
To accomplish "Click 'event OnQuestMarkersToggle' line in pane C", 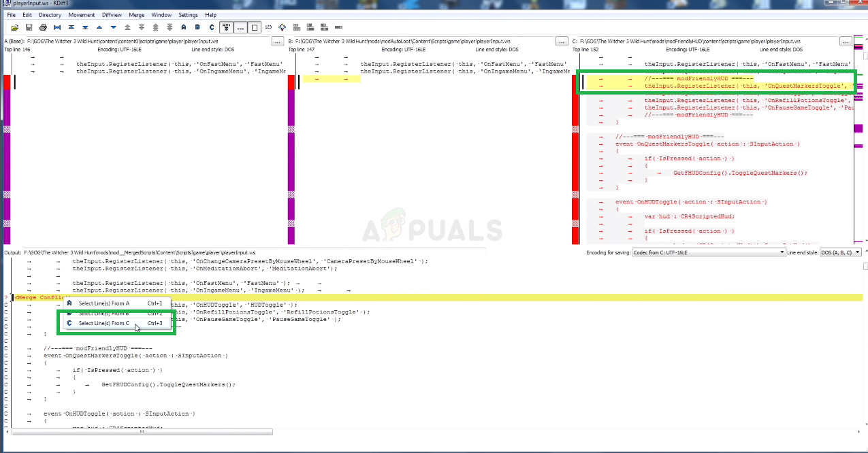I will coord(707,144).
